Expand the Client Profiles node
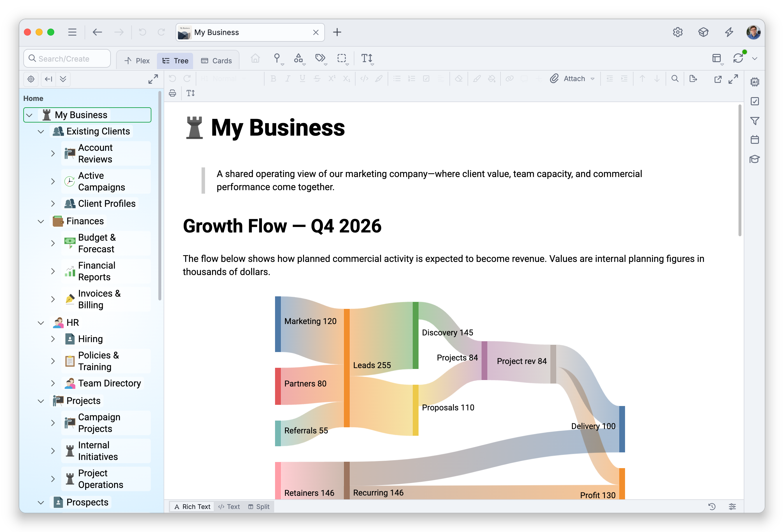Screen dimensions: 784x532 tap(53, 203)
